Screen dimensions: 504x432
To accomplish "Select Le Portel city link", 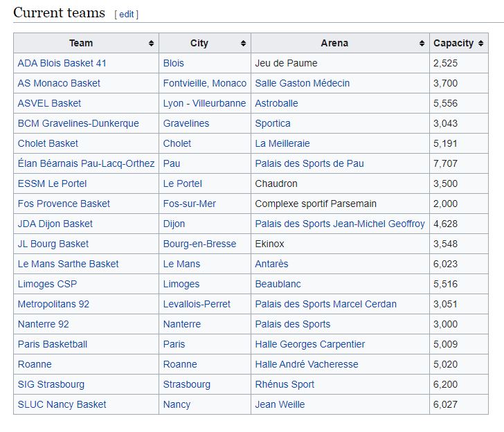I will click(183, 183).
